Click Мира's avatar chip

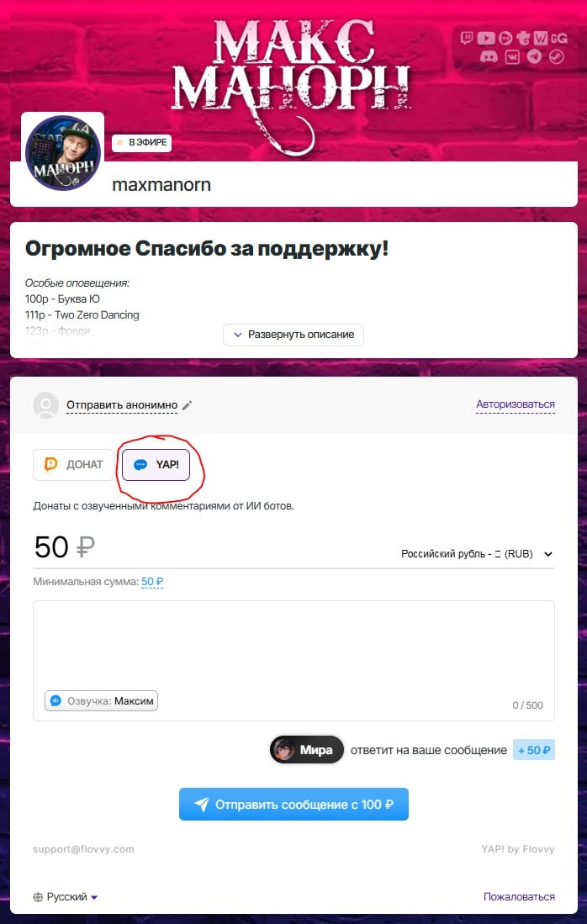(306, 750)
